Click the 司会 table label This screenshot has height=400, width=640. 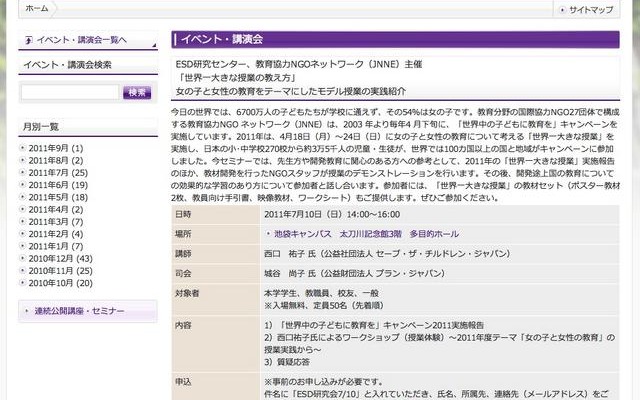click(x=183, y=273)
